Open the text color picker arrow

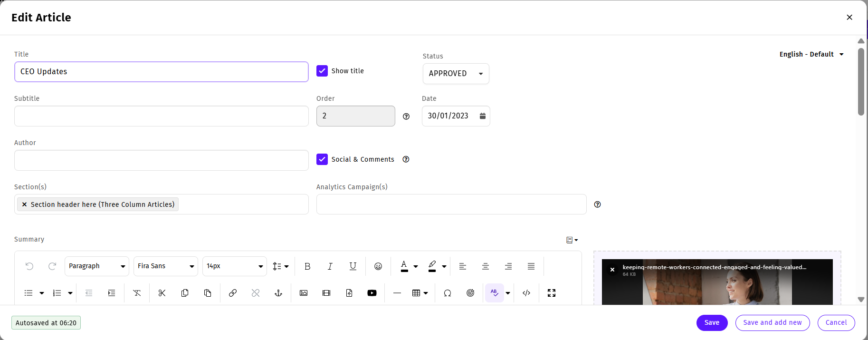(x=416, y=267)
